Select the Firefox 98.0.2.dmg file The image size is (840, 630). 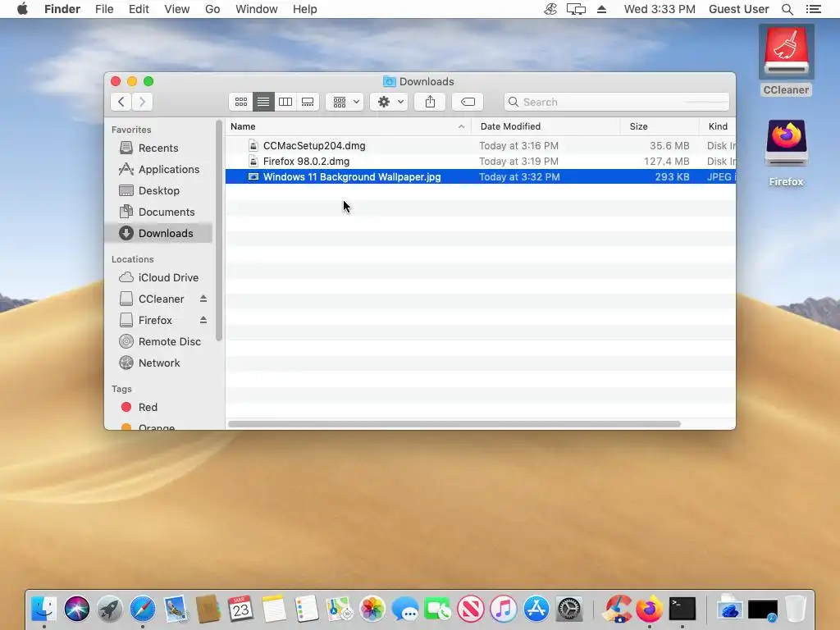(x=481, y=162)
